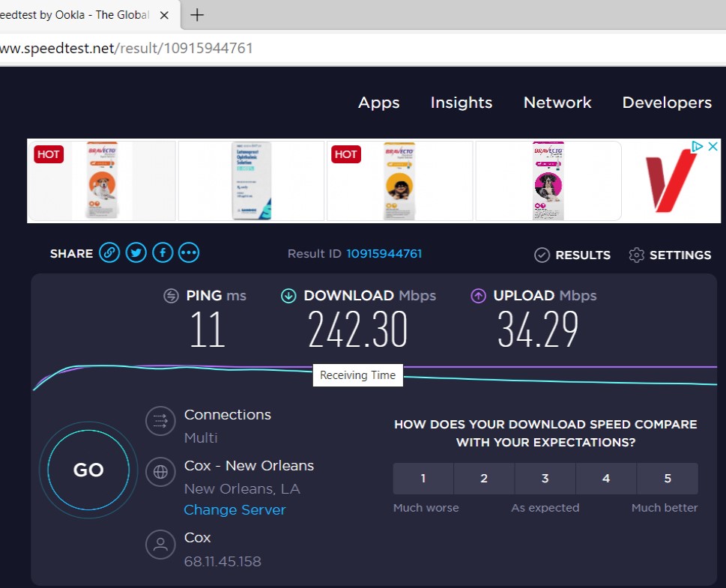Rate download speed 3 As expected
The height and width of the screenshot is (588, 726).
[x=545, y=479]
